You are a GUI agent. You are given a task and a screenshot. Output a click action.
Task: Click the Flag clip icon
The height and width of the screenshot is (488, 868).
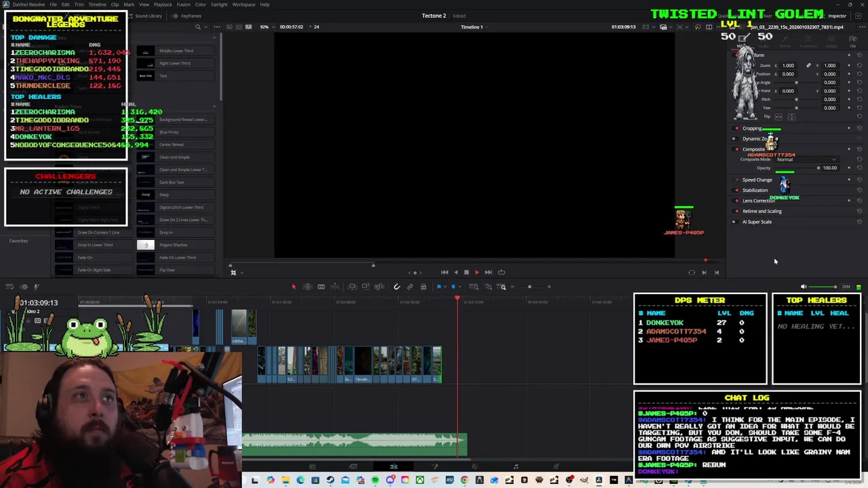coord(439,287)
